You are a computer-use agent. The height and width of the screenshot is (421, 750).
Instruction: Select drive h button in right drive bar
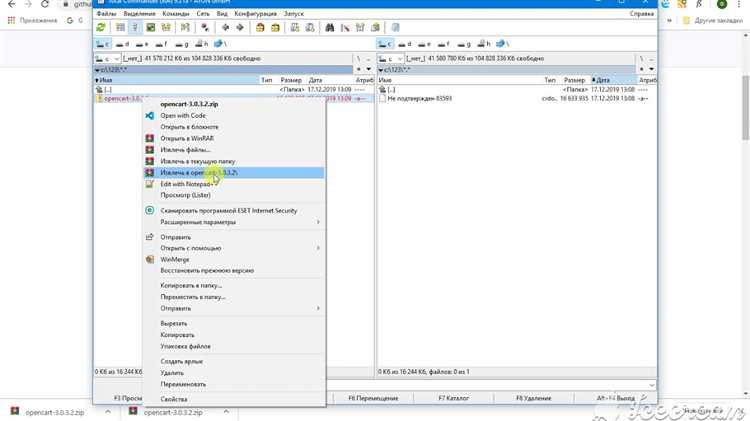tap(487, 44)
